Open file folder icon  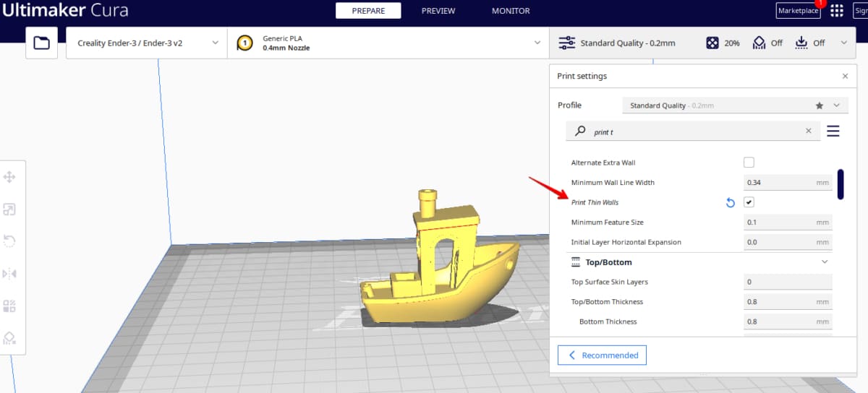pos(42,43)
